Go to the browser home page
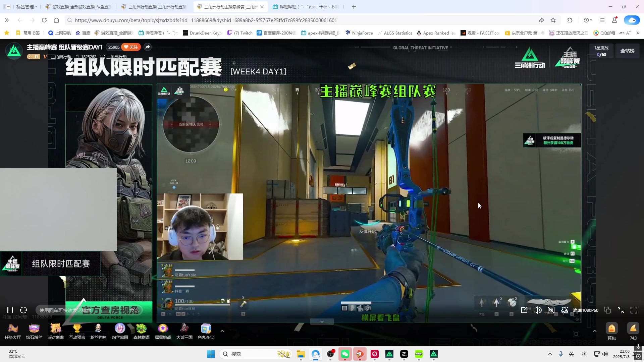644x362 pixels. pos(56,20)
